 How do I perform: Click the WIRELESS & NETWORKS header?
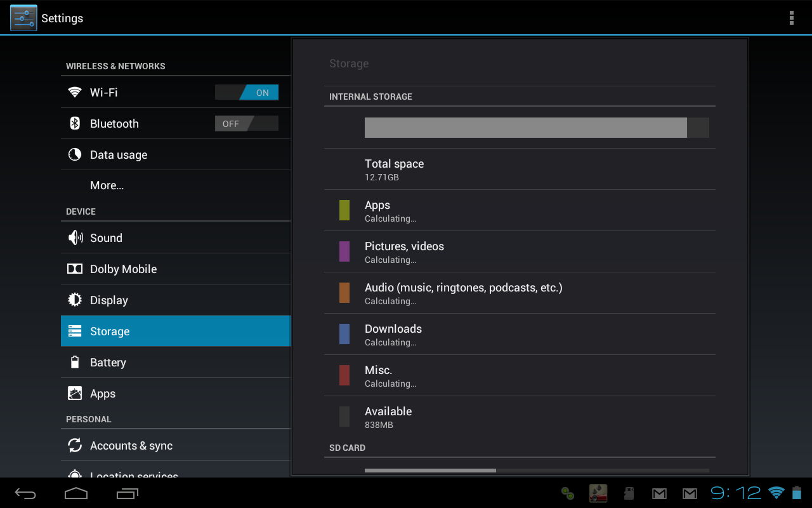click(x=115, y=66)
